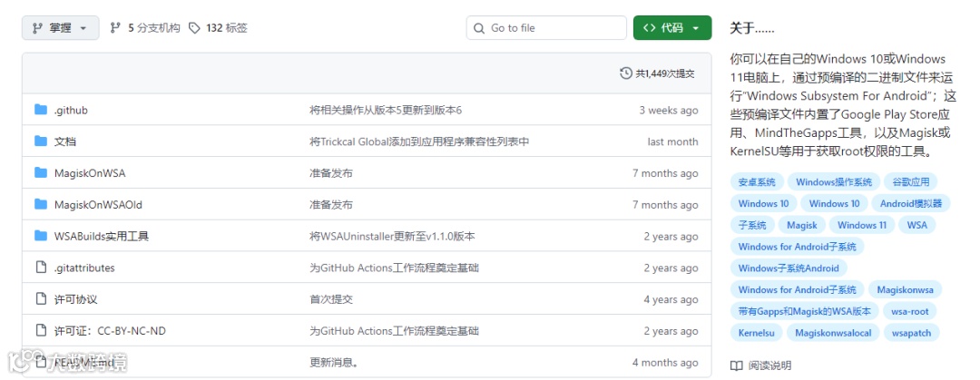
Task: Click the clock history icon beside commits
Action: pos(625,73)
